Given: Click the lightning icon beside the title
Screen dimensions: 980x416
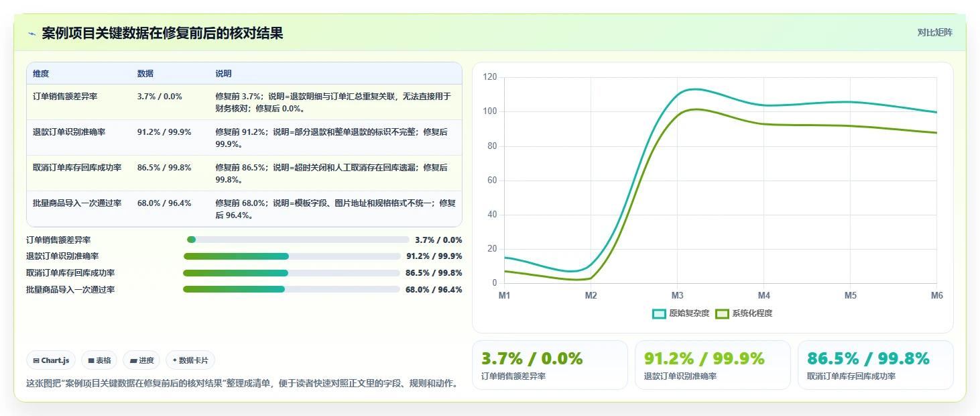Looking at the screenshot, I should click(x=32, y=34).
